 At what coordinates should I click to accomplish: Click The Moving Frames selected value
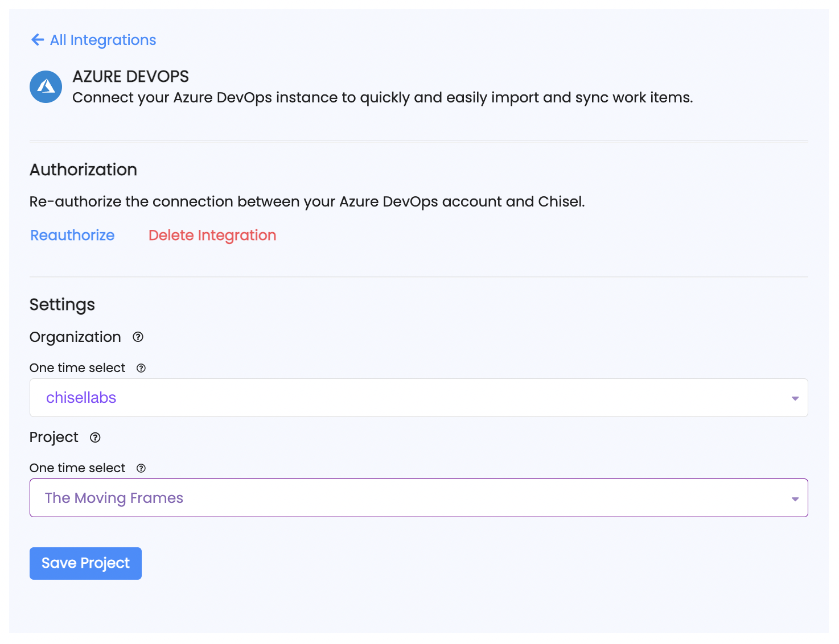[x=114, y=498]
